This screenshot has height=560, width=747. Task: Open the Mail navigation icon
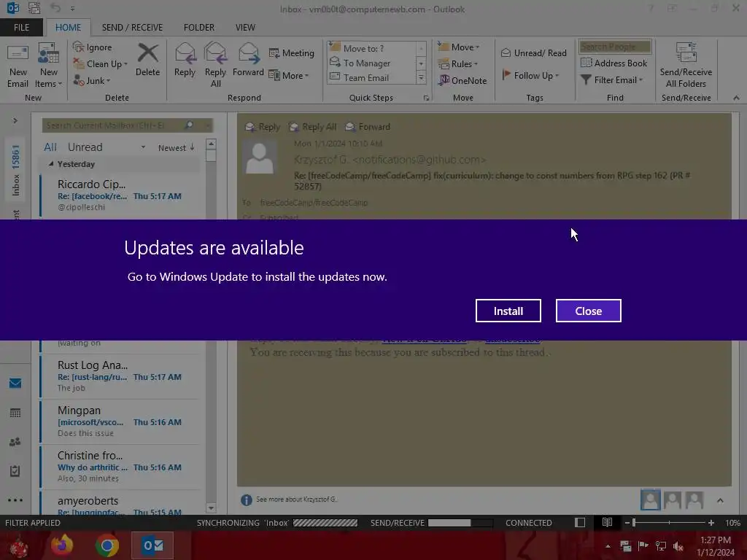pyautogui.click(x=15, y=383)
